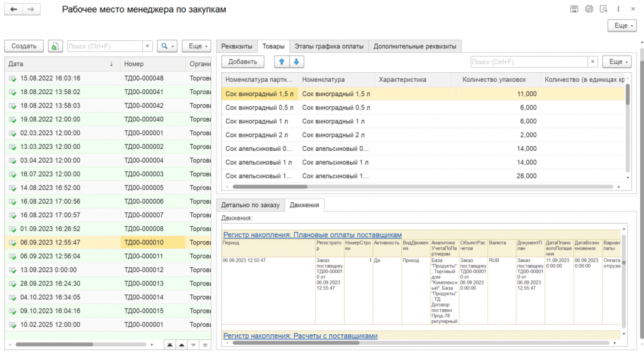
Task: Jump to first record in the orders list
Action: coord(170,344)
